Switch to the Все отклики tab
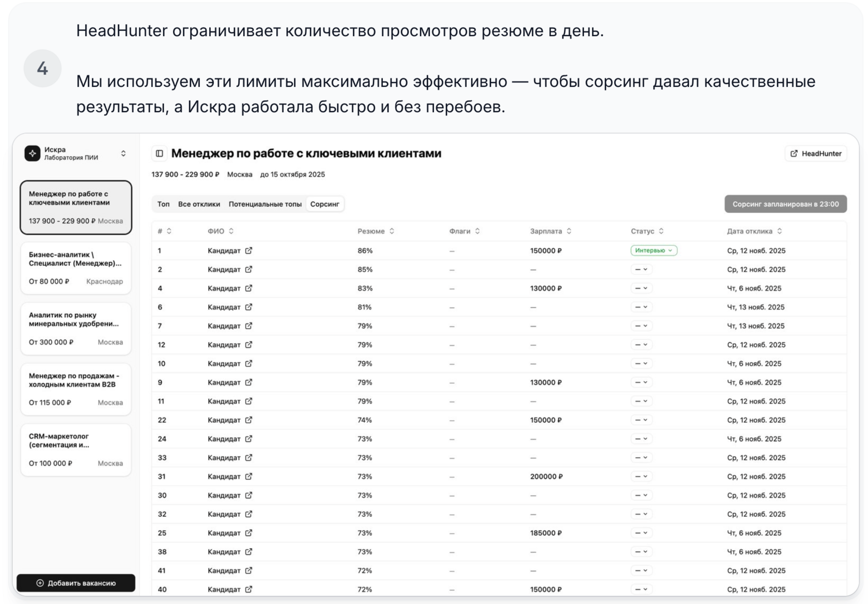 (x=199, y=204)
